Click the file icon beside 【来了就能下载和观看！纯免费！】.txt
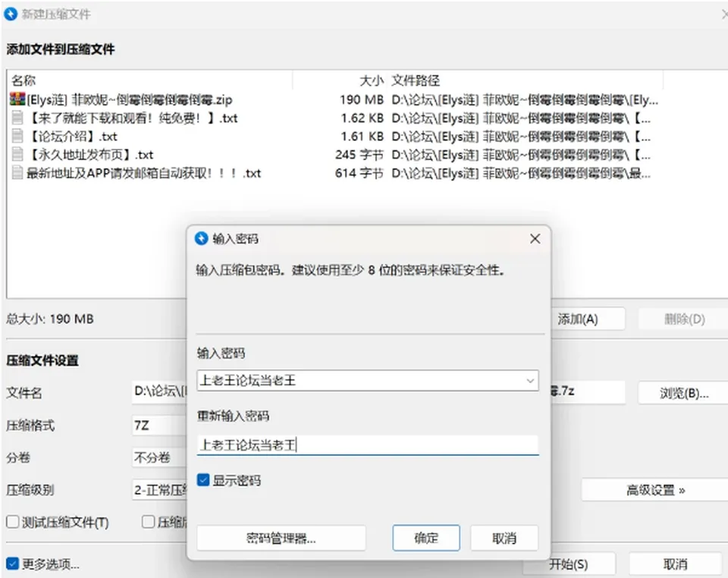The width and height of the screenshot is (728, 578). pyautogui.click(x=17, y=118)
